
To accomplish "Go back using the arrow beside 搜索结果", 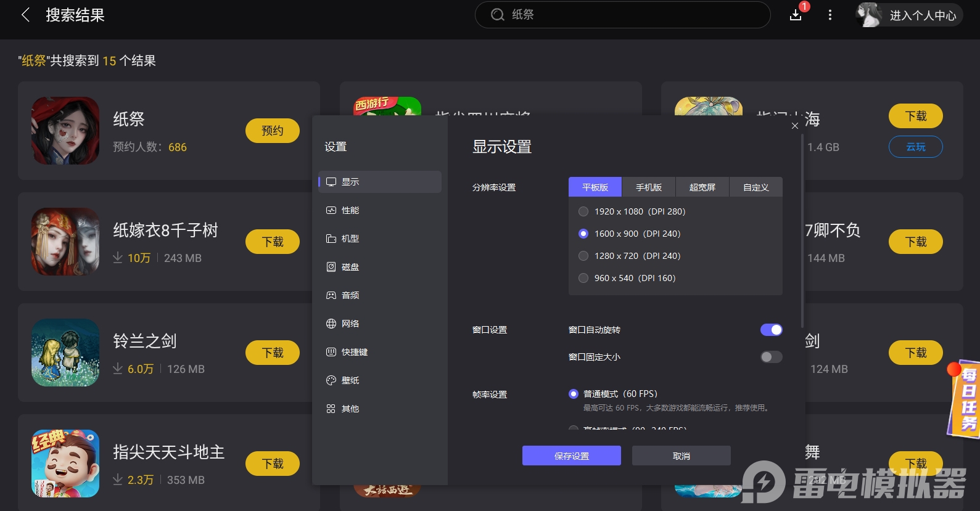I will point(25,15).
